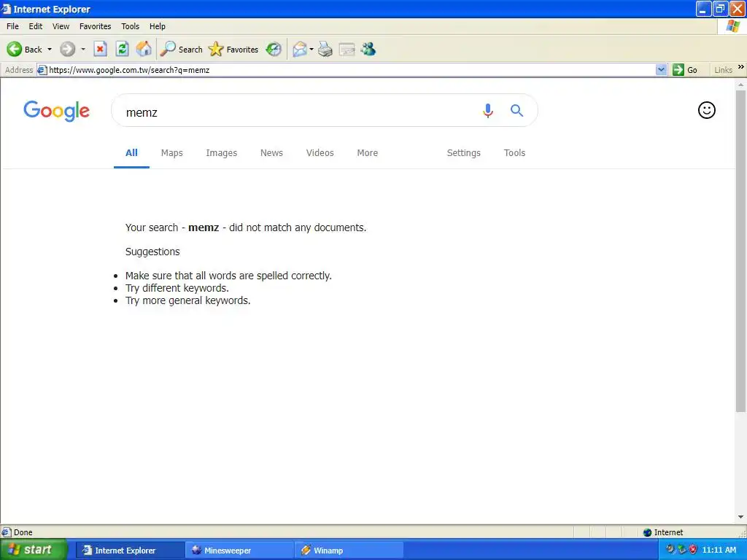Click the 'Try different keywords.' suggestion text

[177, 288]
